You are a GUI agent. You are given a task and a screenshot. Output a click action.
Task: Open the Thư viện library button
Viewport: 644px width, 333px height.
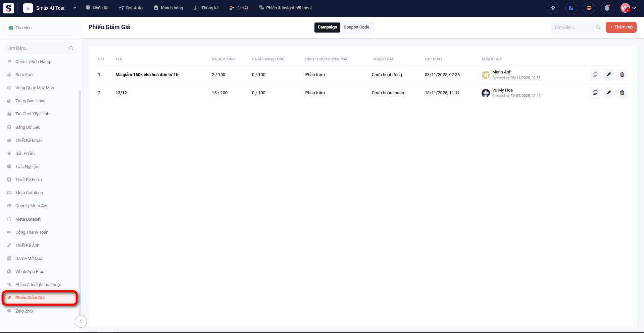tap(40, 28)
